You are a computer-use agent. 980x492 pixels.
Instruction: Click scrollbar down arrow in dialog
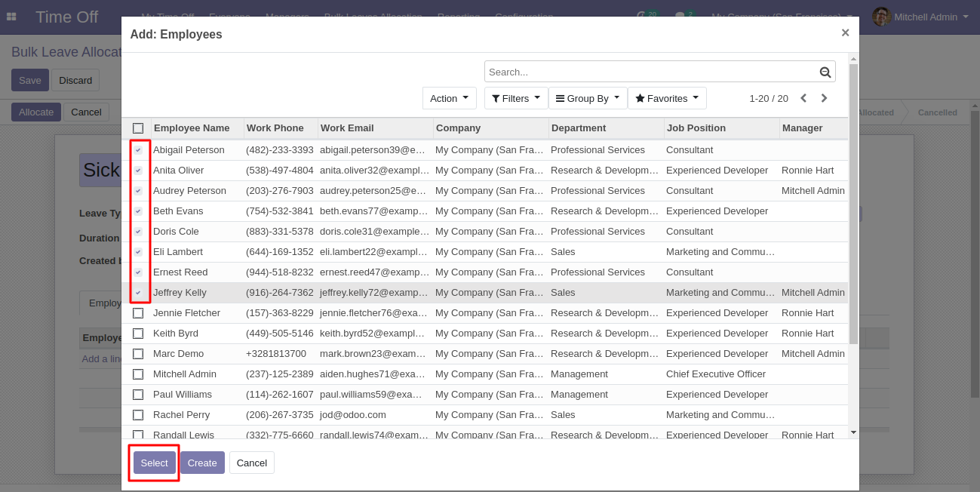click(x=853, y=432)
